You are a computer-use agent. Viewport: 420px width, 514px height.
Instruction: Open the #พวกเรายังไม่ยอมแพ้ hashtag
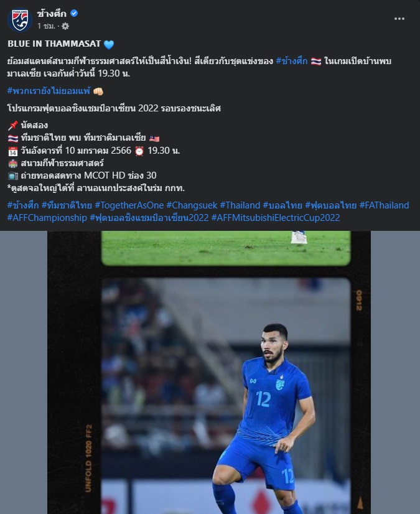tap(49, 91)
